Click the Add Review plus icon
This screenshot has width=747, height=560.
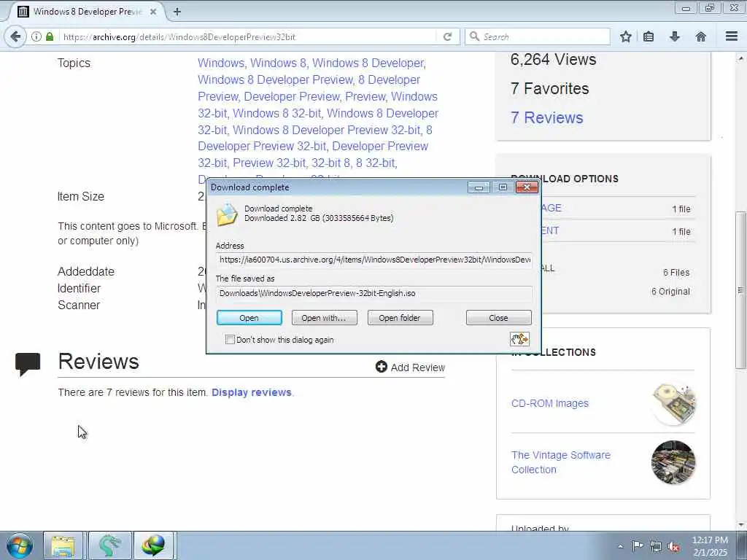point(381,367)
